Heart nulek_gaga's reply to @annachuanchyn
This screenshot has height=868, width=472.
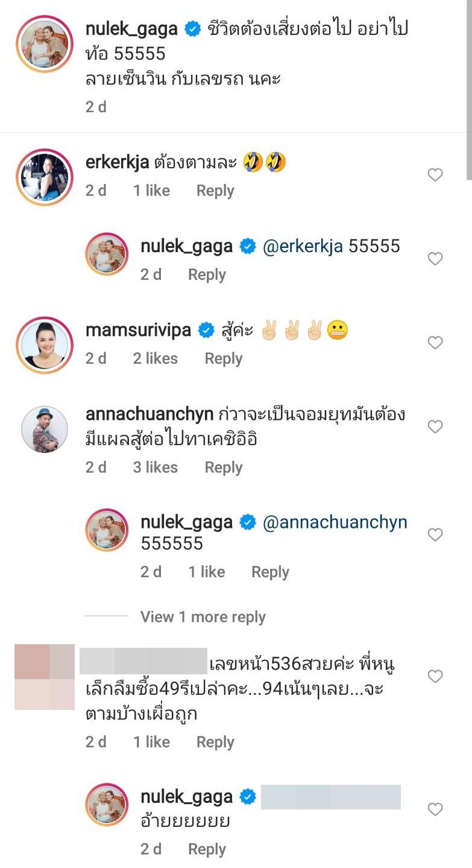(435, 534)
